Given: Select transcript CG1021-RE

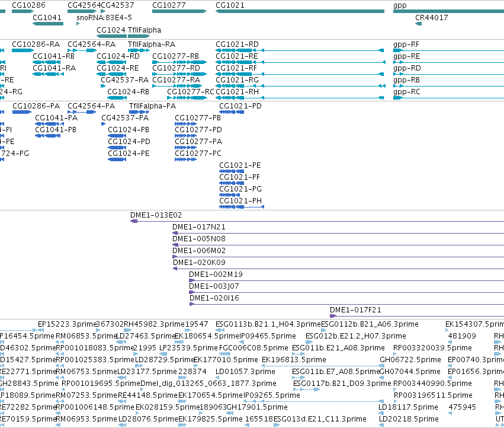Looking at the screenshot, I should click(x=236, y=56).
